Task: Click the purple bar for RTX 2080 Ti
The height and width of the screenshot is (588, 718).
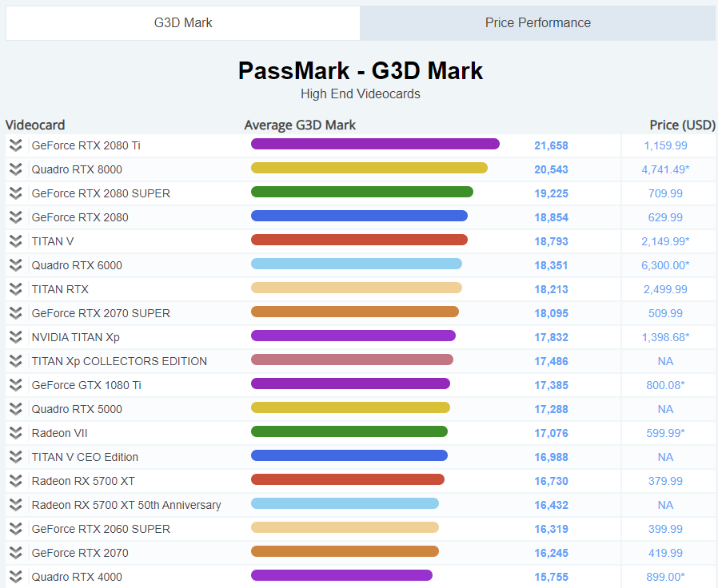Action: 375,144
